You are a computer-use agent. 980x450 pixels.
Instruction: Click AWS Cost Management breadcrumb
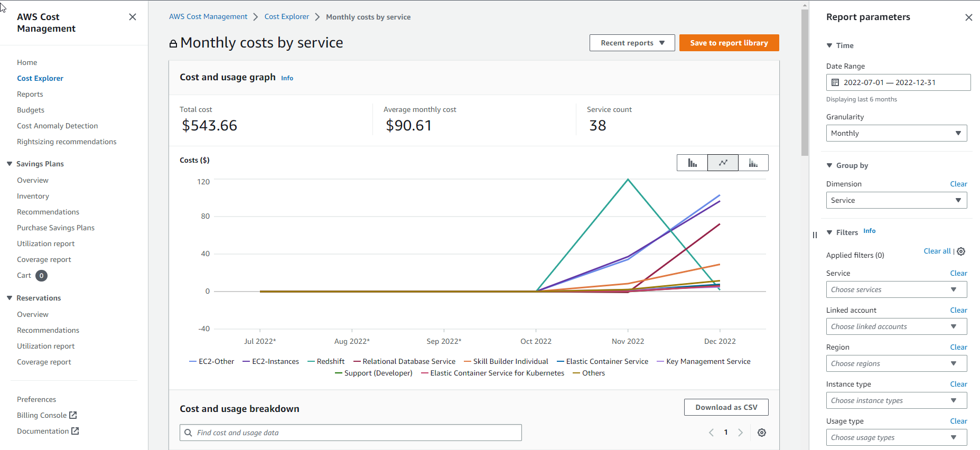point(208,16)
